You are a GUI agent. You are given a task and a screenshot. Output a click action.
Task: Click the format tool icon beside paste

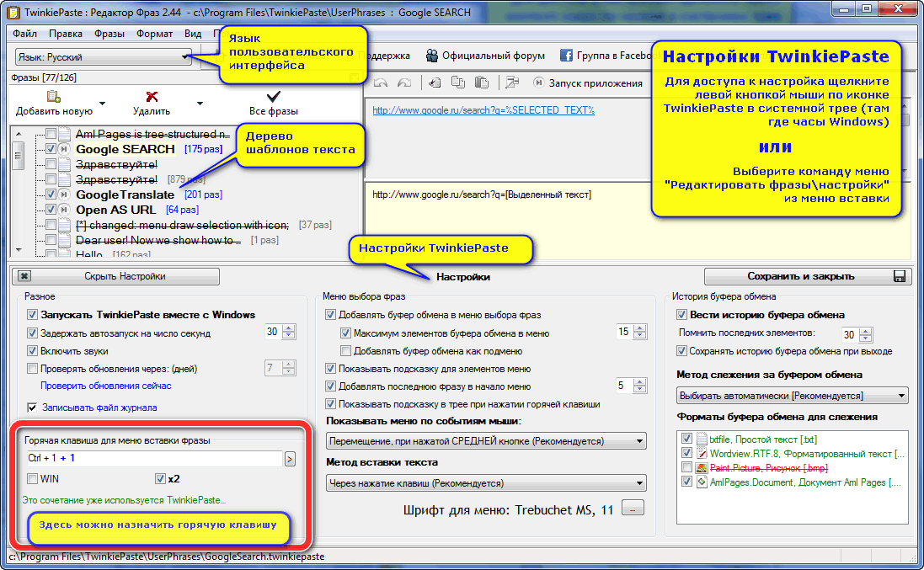coord(512,83)
